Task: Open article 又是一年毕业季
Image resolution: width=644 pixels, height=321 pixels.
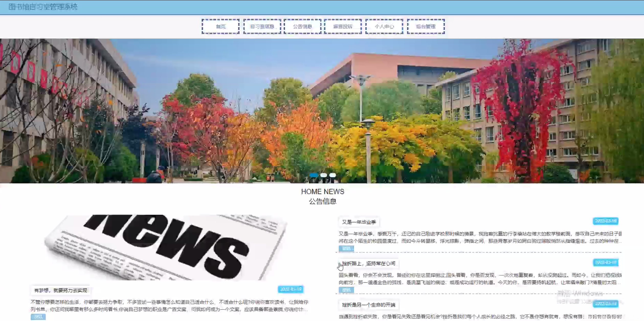Action: (359, 222)
